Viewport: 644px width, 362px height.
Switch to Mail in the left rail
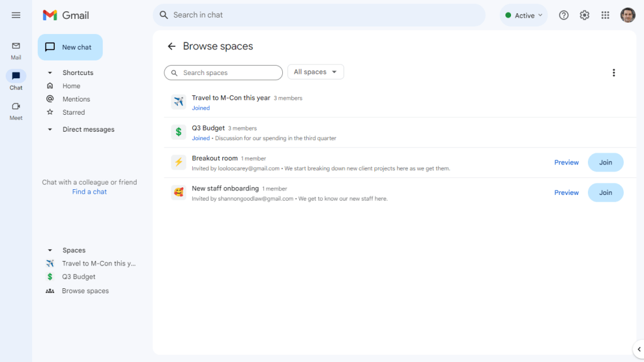pos(16,50)
